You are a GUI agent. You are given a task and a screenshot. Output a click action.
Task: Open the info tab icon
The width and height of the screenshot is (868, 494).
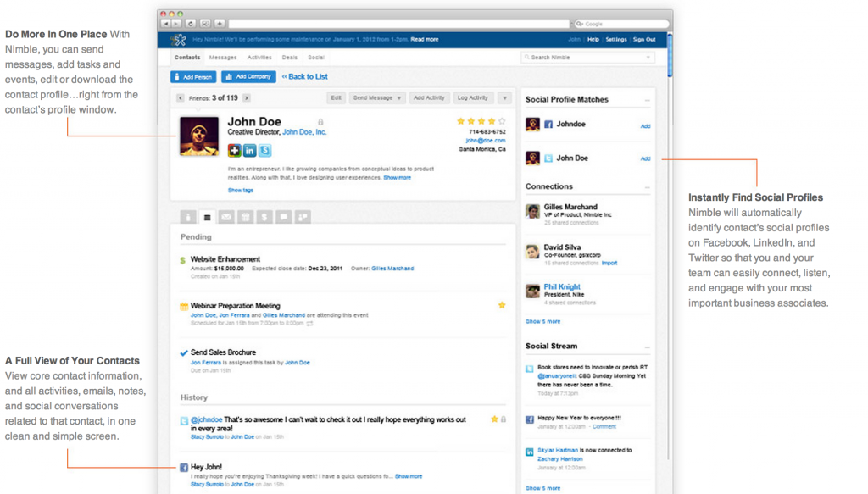(x=188, y=217)
